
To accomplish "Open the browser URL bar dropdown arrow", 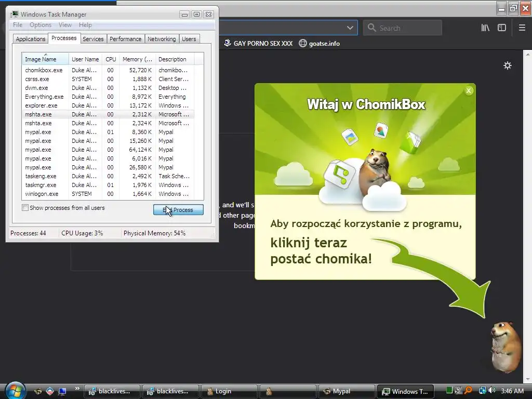I will (x=350, y=28).
